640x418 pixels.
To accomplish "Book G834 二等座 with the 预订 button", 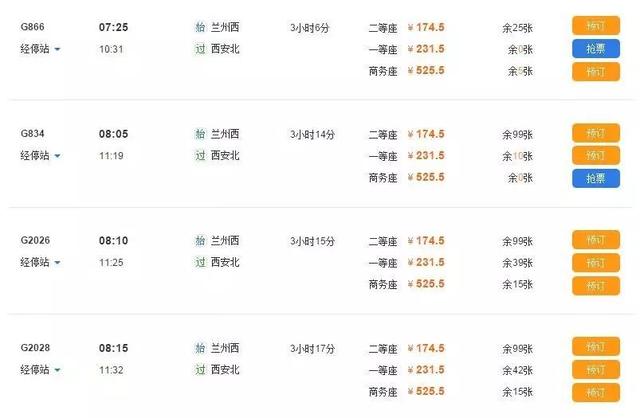I will point(596,133).
